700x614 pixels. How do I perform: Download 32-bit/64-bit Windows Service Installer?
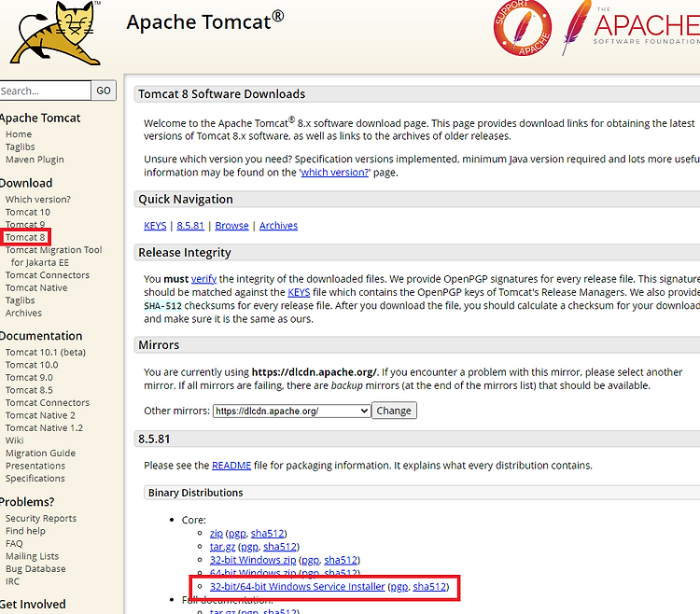pos(298,586)
